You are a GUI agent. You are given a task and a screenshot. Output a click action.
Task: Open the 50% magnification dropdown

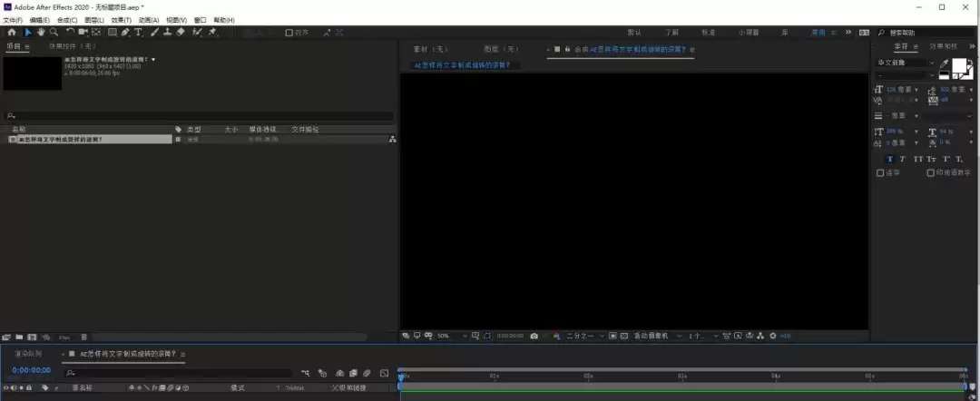coord(451,336)
